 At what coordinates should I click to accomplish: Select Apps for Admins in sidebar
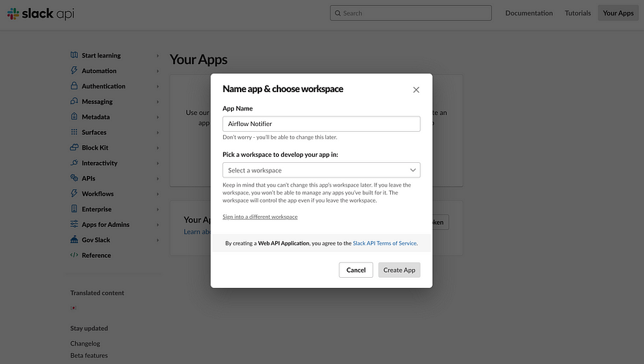105,225
